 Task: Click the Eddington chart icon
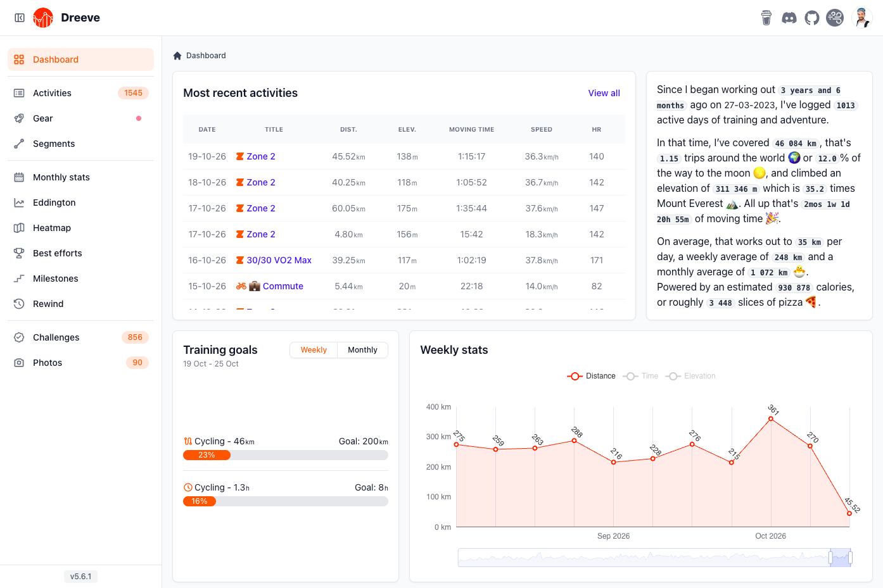click(19, 203)
